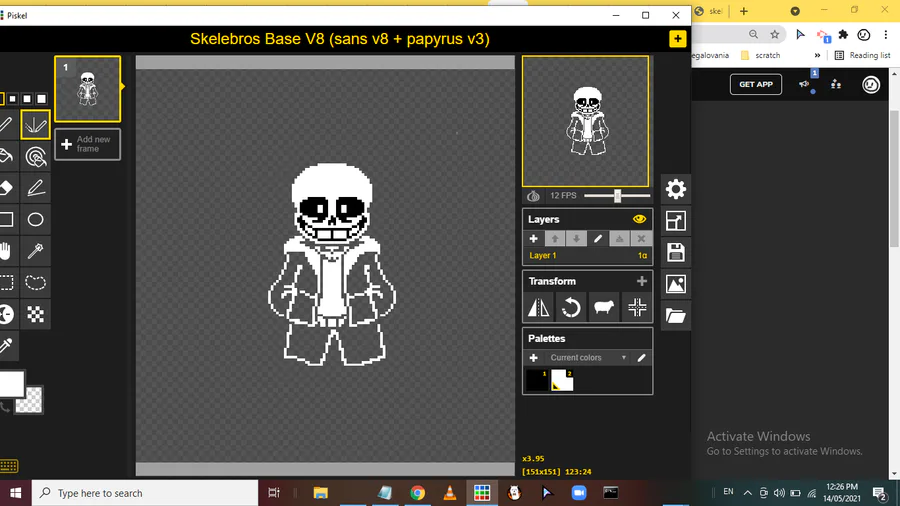Open Piskel settings gear
The height and width of the screenshot is (506, 900).
676,189
